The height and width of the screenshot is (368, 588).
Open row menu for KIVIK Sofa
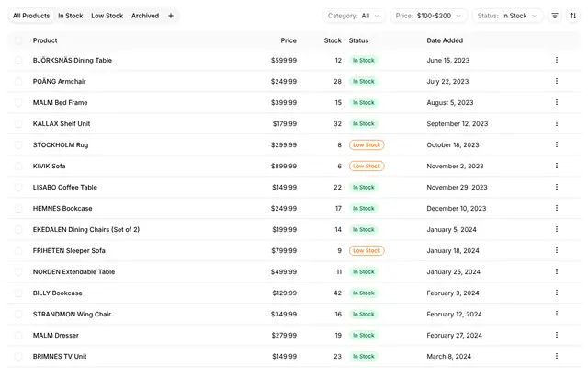click(x=557, y=166)
